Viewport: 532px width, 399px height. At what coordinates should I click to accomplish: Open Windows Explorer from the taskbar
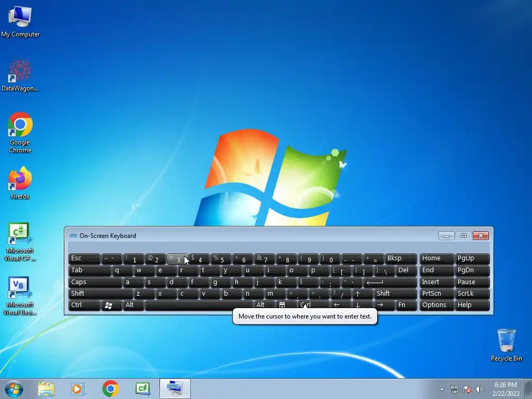[46, 389]
